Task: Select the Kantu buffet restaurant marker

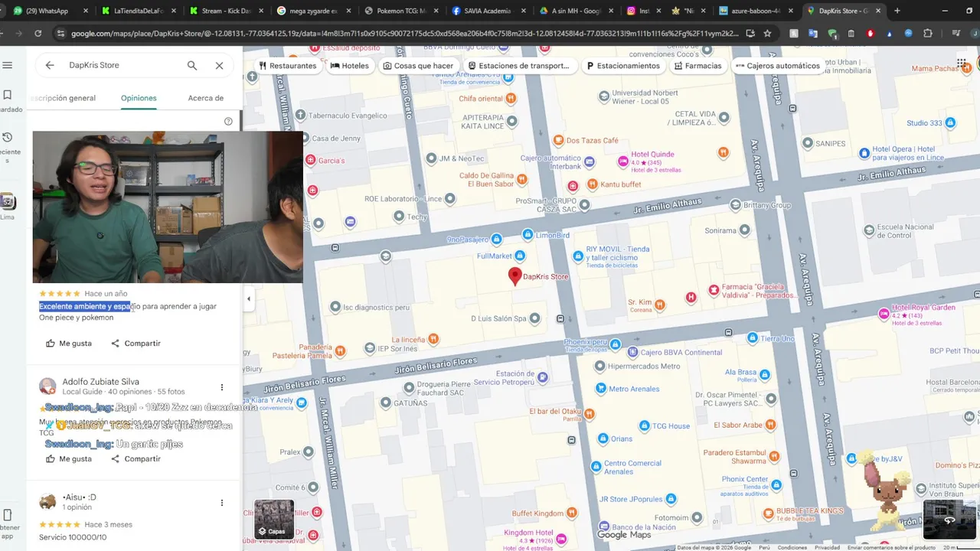Action: pos(592,184)
